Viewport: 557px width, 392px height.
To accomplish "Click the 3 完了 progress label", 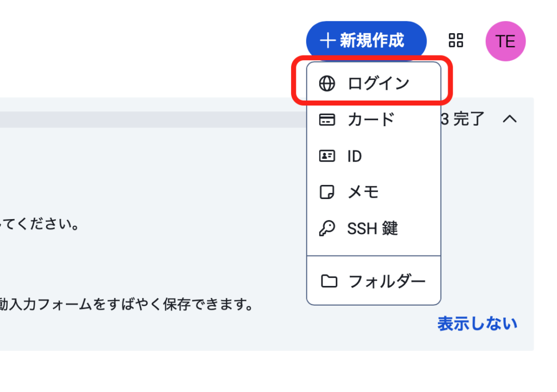I will click(x=463, y=119).
